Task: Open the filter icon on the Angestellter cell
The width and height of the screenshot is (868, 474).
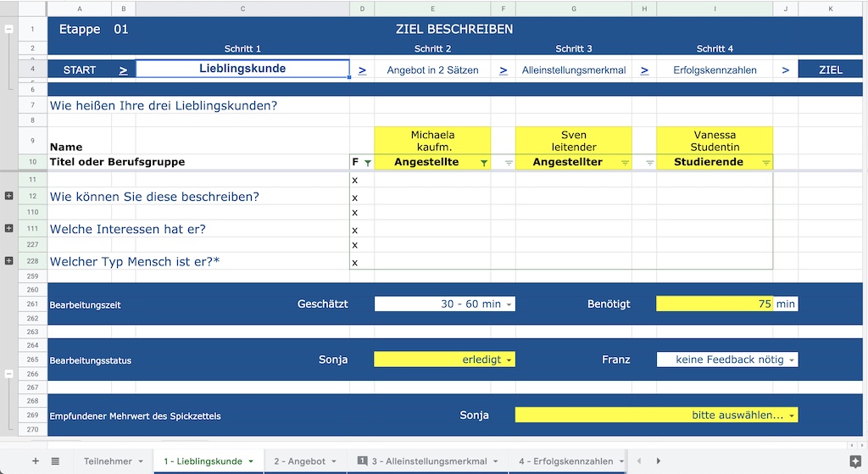Action: pos(625,163)
